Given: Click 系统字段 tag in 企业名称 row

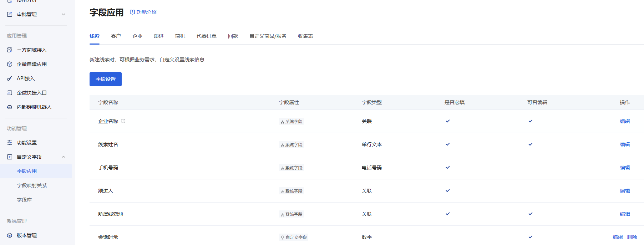Looking at the screenshot, I should pyautogui.click(x=291, y=122).
